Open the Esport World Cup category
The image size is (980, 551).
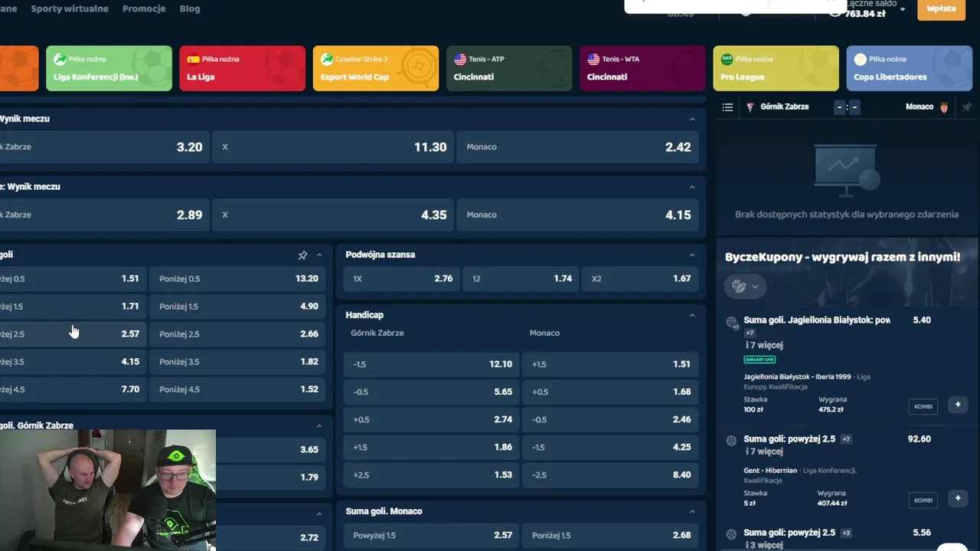click(x=375, y=68)
